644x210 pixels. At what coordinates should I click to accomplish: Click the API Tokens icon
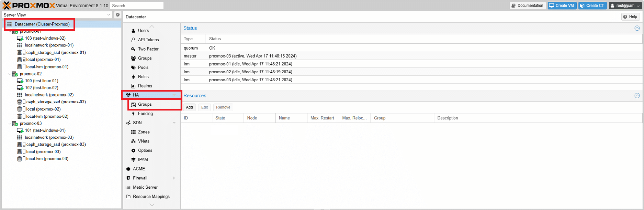click(133, 40)
